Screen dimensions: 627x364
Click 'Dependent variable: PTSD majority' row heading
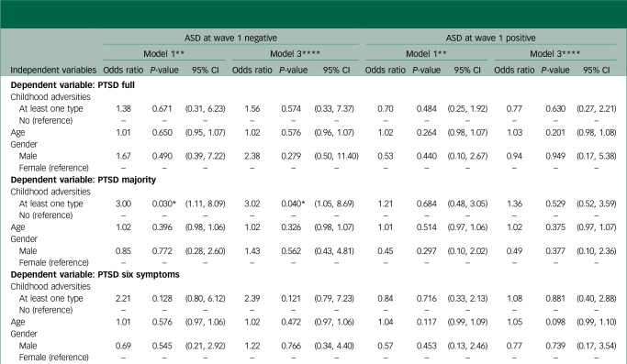(x=84, y=180)
